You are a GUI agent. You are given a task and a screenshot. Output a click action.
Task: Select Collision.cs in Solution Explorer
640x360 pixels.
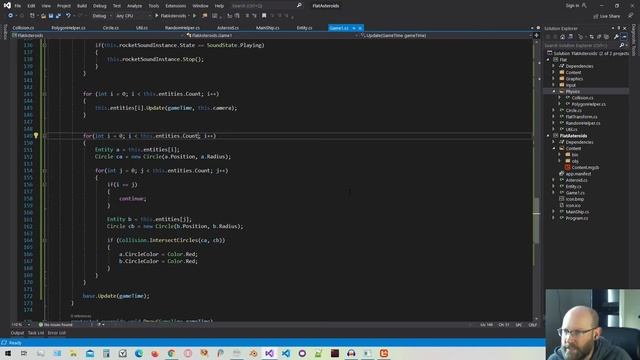(582, 98)
